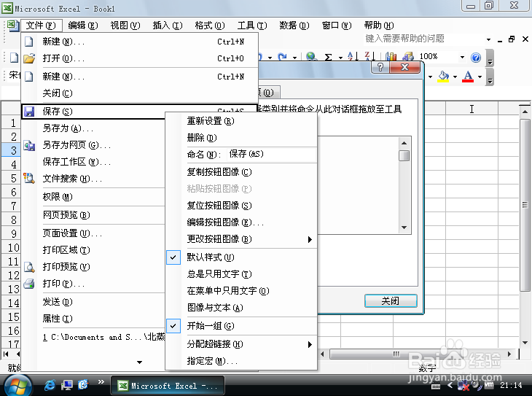Click the worksheet vertical scroll up arrow
Image resolution: width=532 pixels, height=396 pixels.
(x=525, y=111)
